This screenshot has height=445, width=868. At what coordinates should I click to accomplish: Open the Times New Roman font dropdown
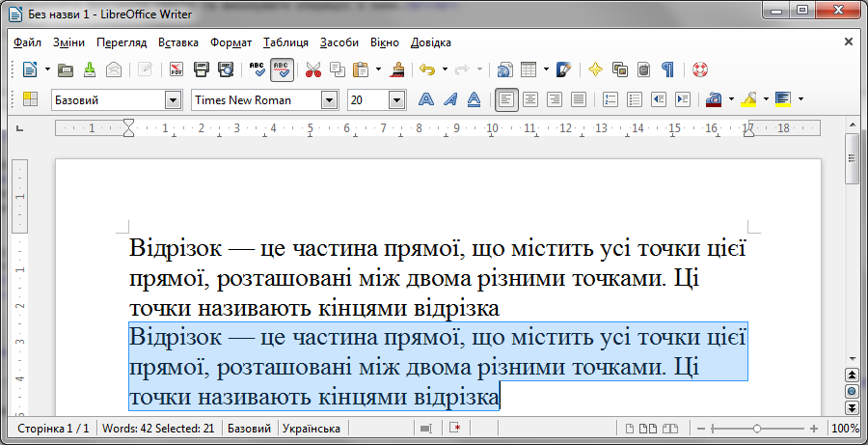click(330, 100)
